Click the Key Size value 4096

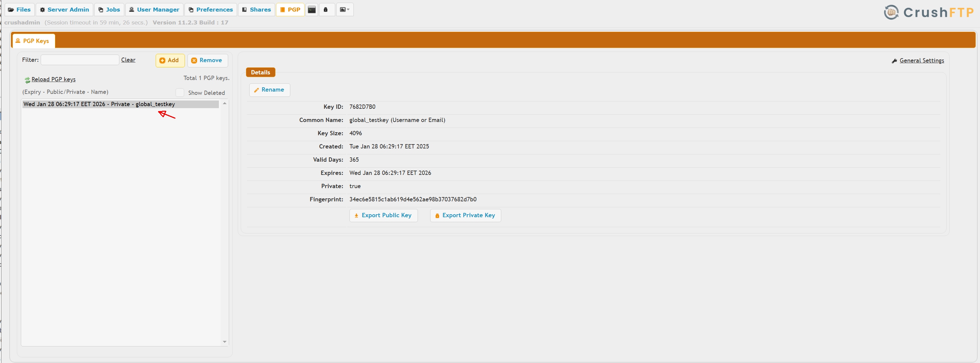355,133
